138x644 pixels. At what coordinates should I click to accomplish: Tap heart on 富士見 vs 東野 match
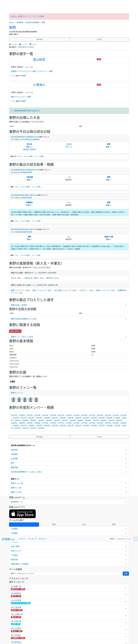18,156
